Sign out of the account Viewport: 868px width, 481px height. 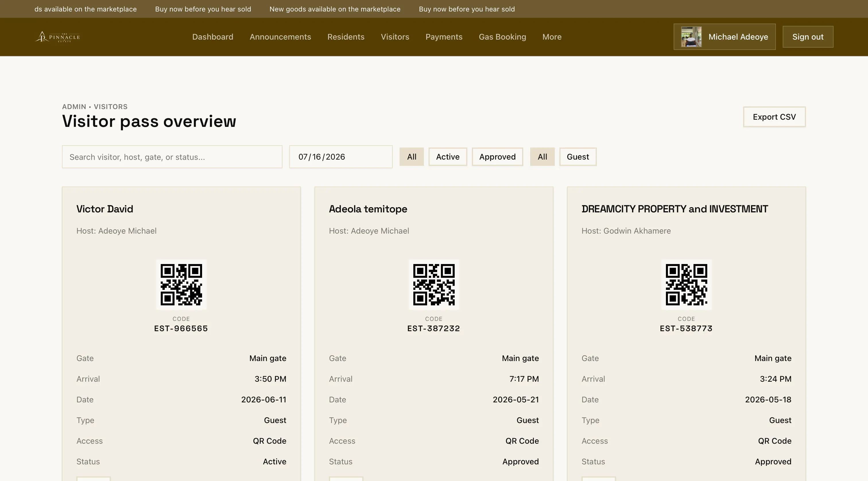pos(808,37)
